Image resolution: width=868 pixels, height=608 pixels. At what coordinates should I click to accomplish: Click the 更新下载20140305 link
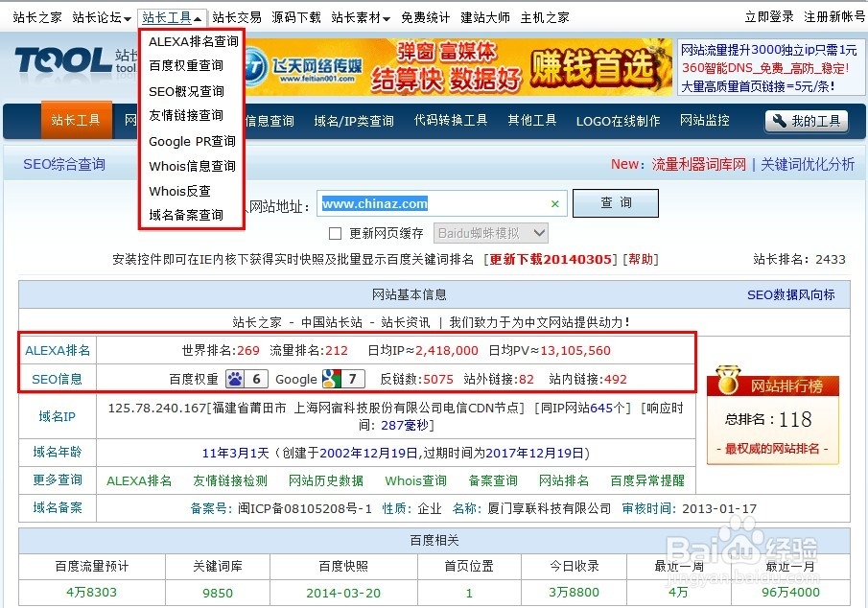[551, 259]
